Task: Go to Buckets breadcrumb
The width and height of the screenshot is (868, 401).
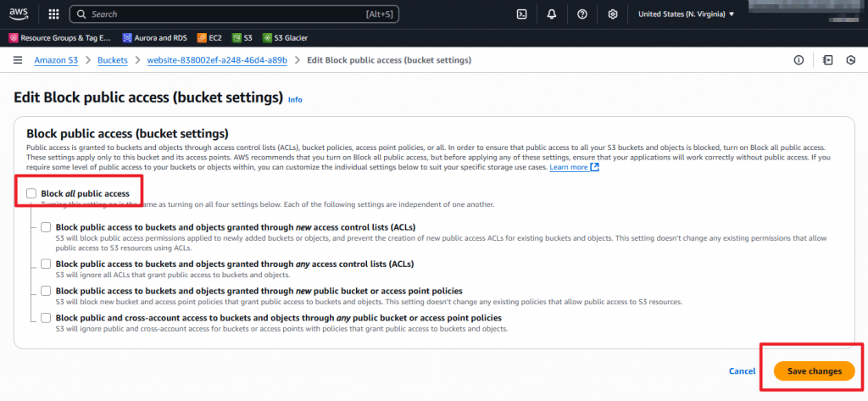Action: tap(113, 60)
